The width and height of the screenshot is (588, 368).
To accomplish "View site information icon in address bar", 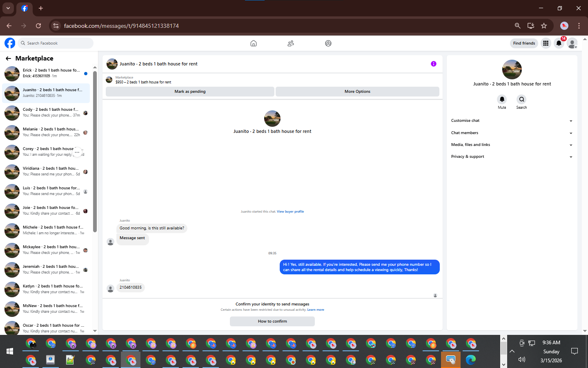I will [56, 26].
